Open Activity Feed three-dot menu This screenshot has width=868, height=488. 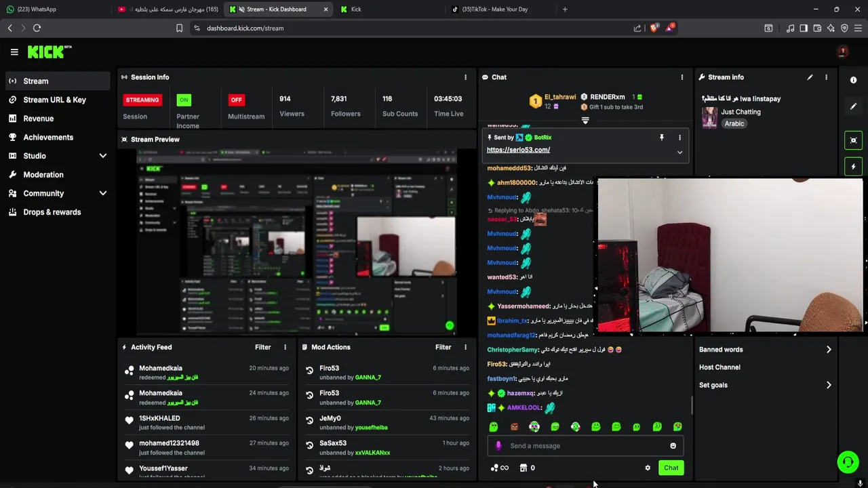tap(285, 347)
